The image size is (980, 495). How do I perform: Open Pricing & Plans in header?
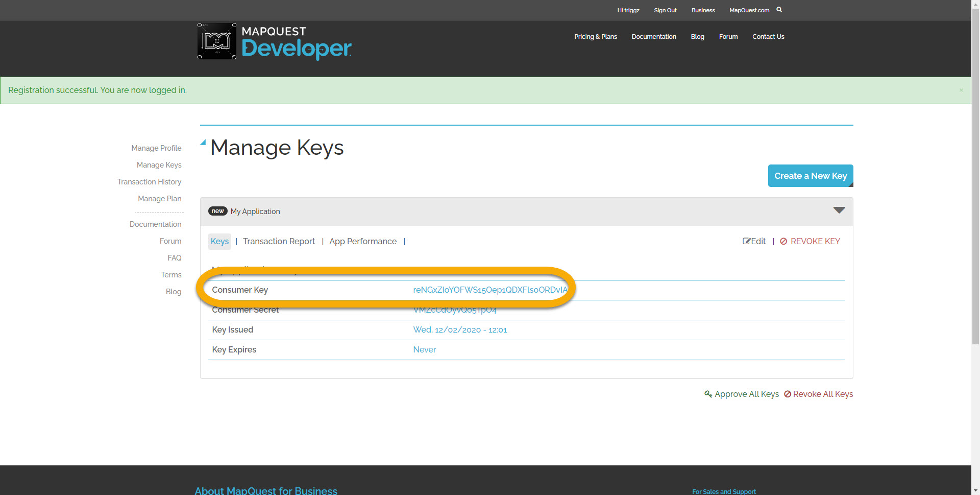[596, 37]
